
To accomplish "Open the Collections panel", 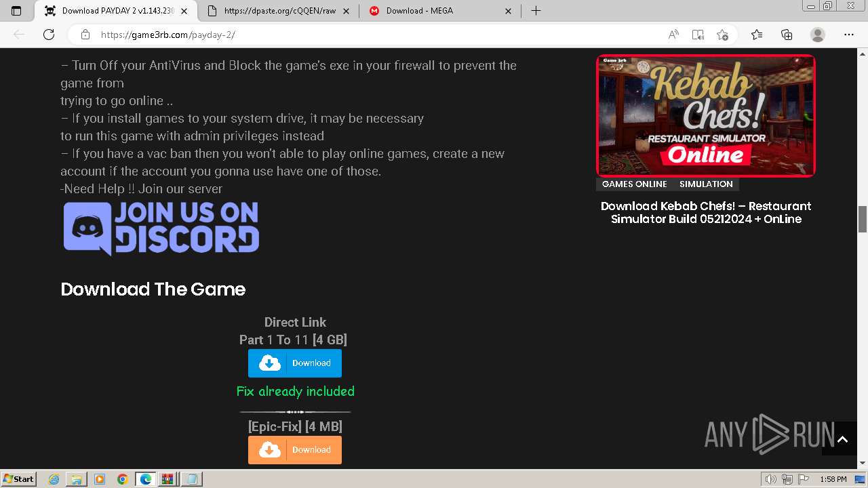I will pos(787,35).
